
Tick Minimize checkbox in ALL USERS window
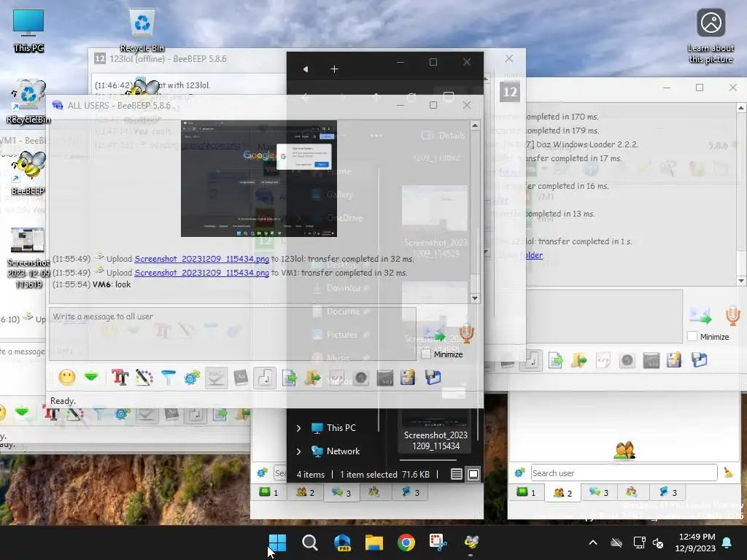click(426, 354)
